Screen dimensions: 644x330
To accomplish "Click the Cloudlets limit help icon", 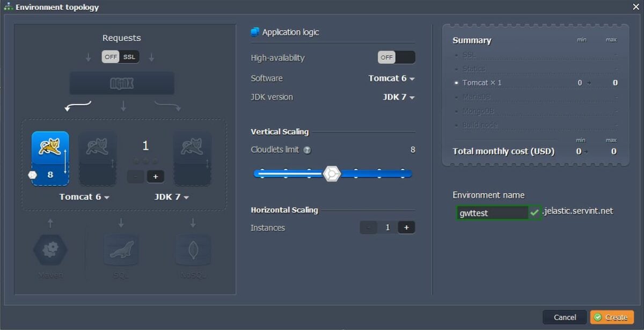I will pyautogui.click(x=307, y=150).
